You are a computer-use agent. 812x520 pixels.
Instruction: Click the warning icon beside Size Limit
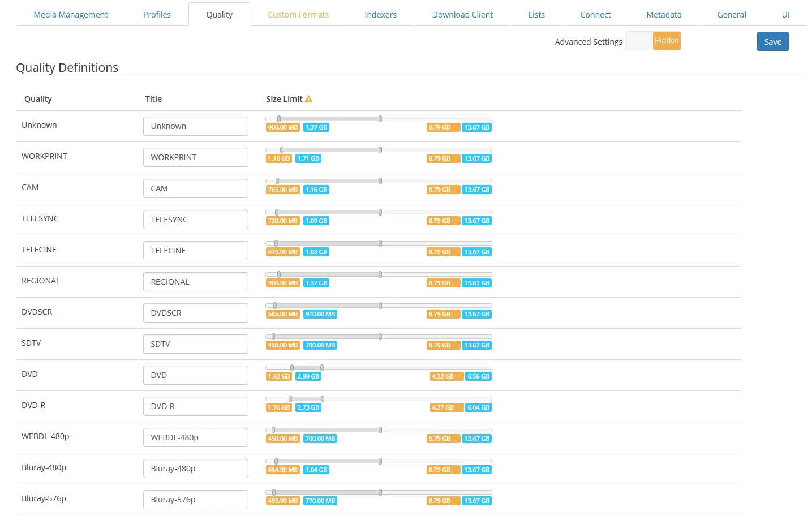click(x=309, y=98)
